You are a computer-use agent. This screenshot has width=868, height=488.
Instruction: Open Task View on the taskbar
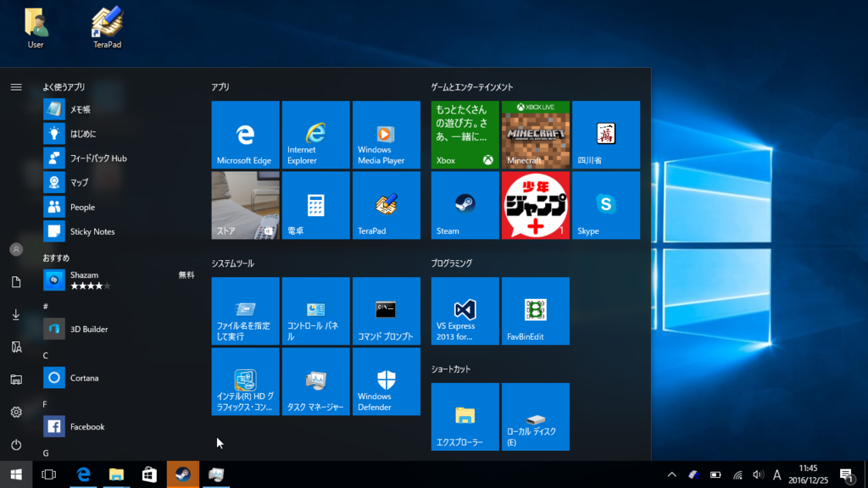pos(48,474)
